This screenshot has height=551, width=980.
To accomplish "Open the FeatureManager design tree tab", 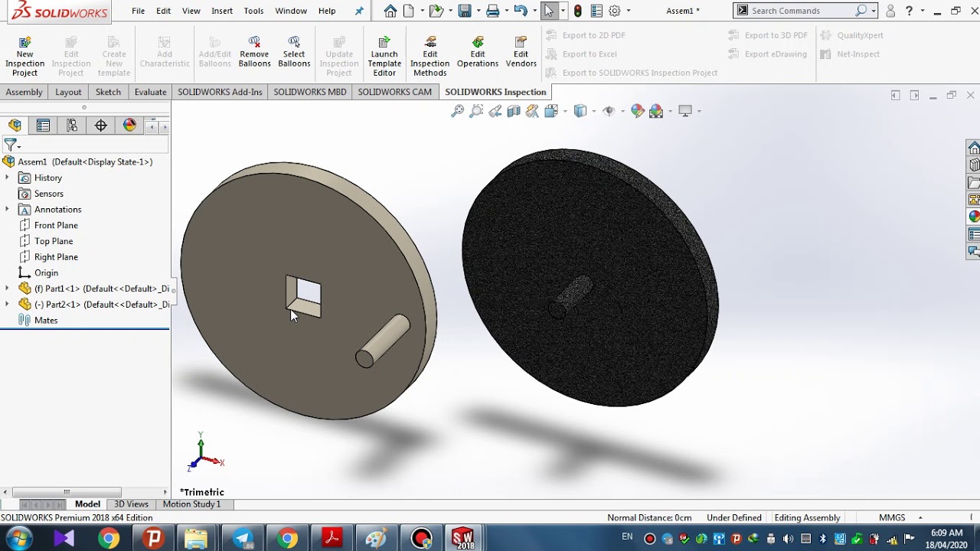I will 15,126.
